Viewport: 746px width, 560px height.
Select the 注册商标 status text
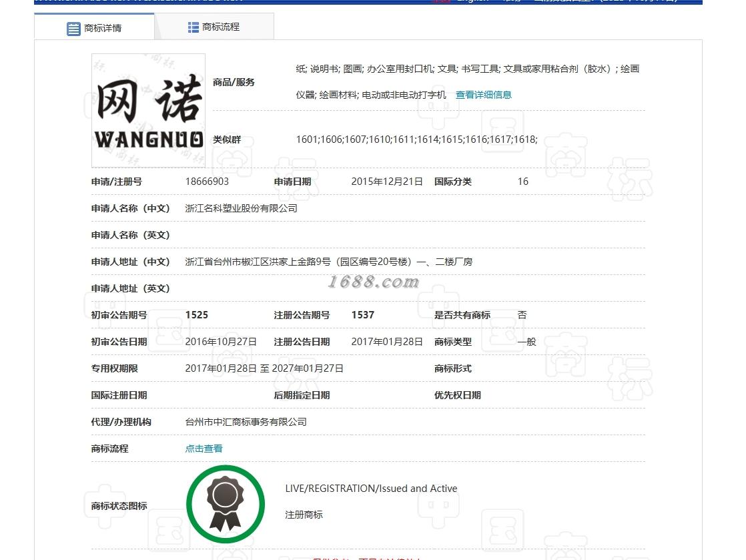coord(304,515)
